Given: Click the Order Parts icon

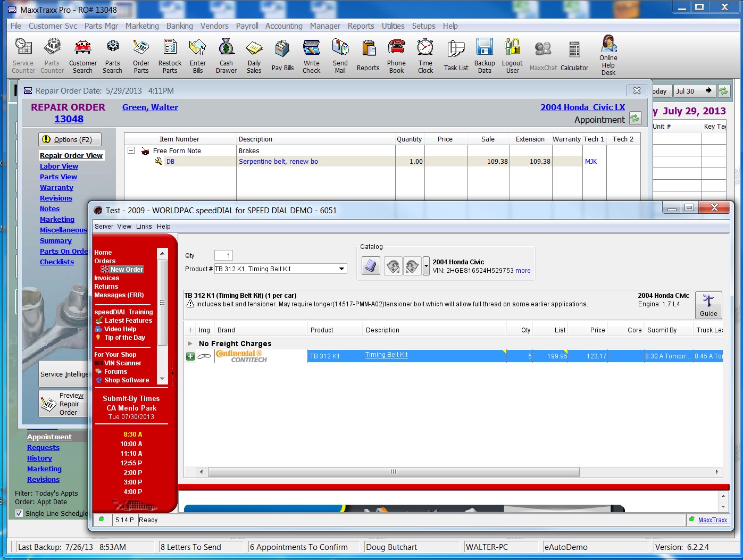Looking at the screenshot, I should (x=141, y=56).
